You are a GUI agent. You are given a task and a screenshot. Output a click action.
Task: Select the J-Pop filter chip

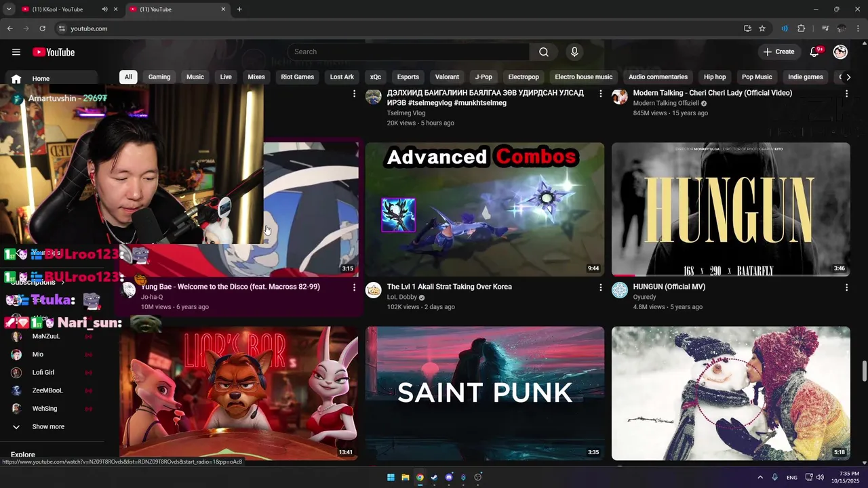pyautogui.click(x=484, y=77)
